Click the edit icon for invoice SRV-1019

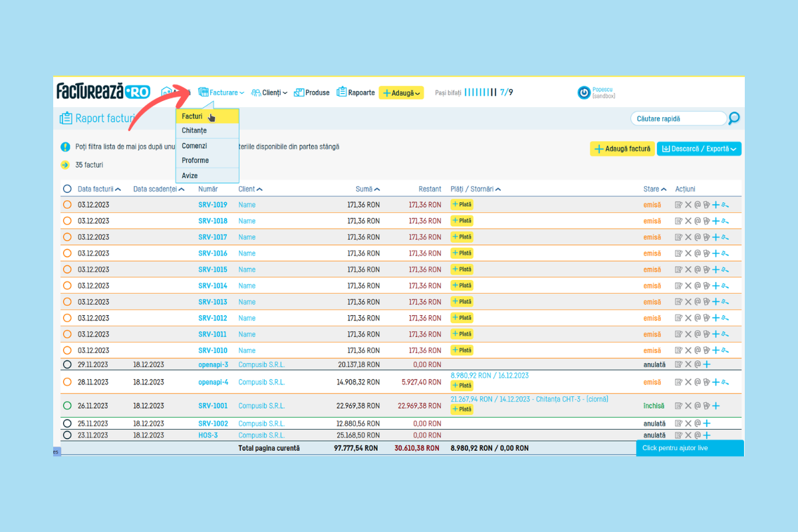(x=678, y=205)
